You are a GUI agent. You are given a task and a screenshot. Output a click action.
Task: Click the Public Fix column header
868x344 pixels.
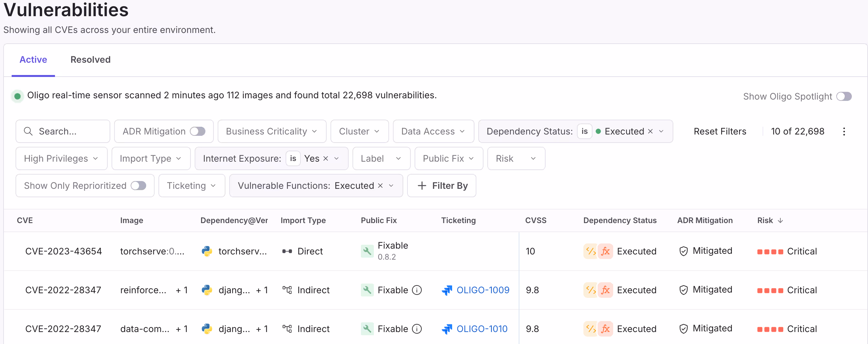(x=379, y=220)
